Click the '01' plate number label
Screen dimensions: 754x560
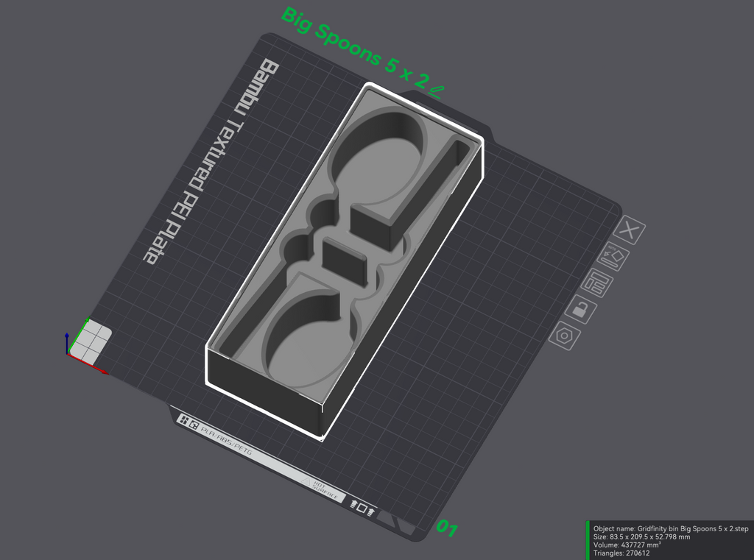tap(447, 528)
